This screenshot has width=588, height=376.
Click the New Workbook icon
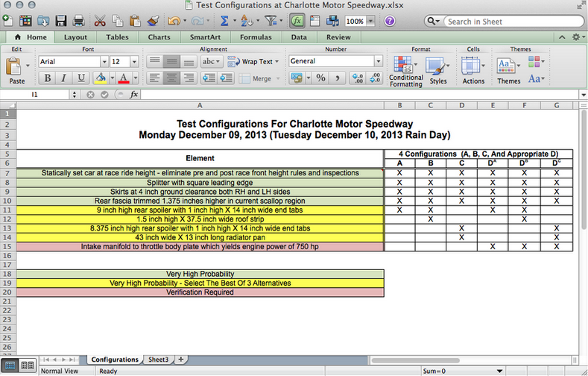click(x=8, y=20)
